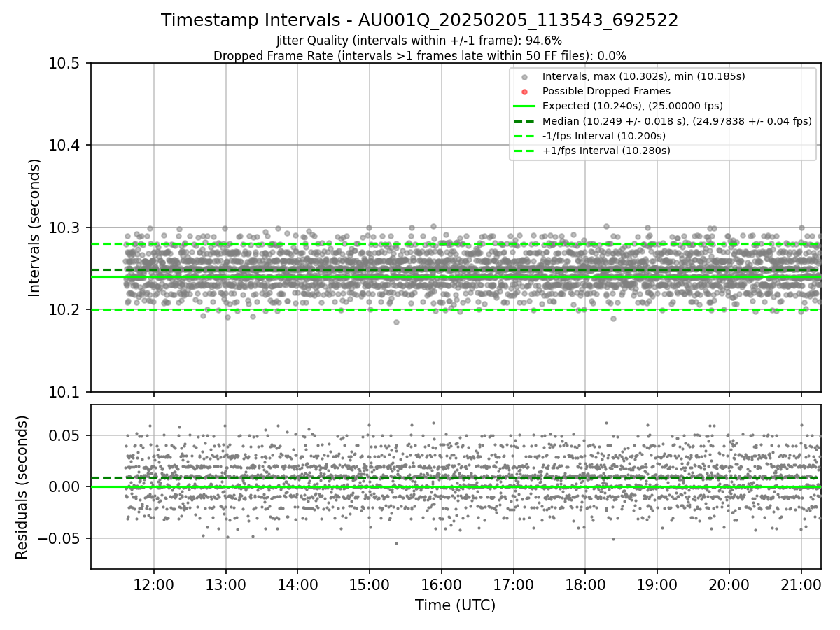Click the 13:00 time tick label
This screenshot has width=840, height=630.
coord(226,584)
